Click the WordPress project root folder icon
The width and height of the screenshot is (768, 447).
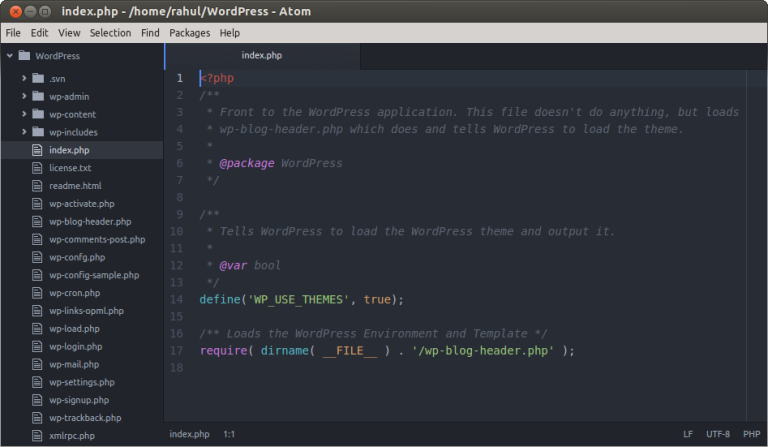tap(24, 56)
